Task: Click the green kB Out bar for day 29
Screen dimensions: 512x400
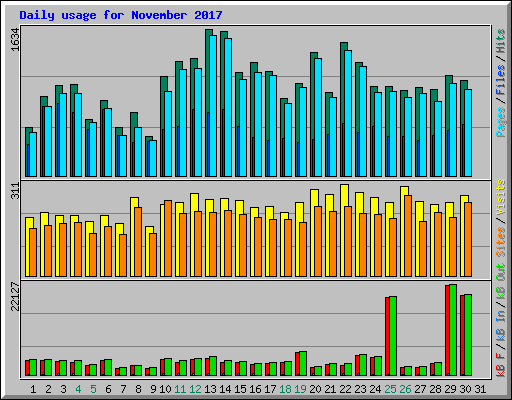Action: [x=453, y=330]
